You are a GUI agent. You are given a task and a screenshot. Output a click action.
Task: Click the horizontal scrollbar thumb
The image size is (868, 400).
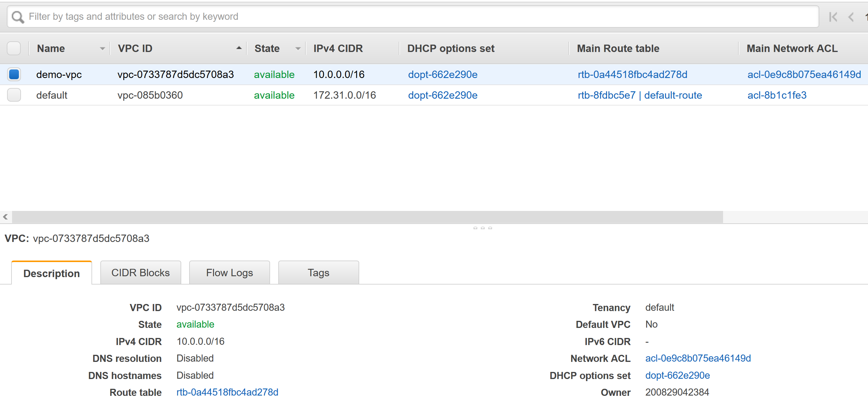pyautogui.click(x=367, y=217)
